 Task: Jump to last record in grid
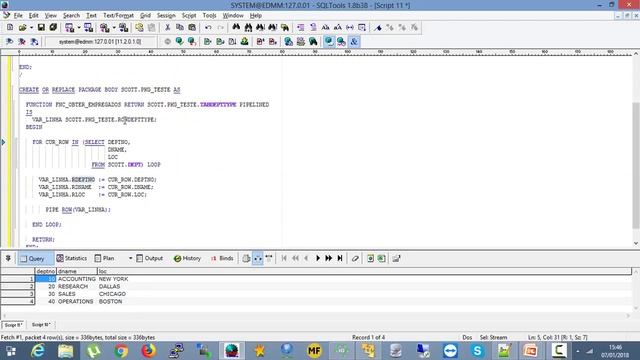[x=340, y=258]
